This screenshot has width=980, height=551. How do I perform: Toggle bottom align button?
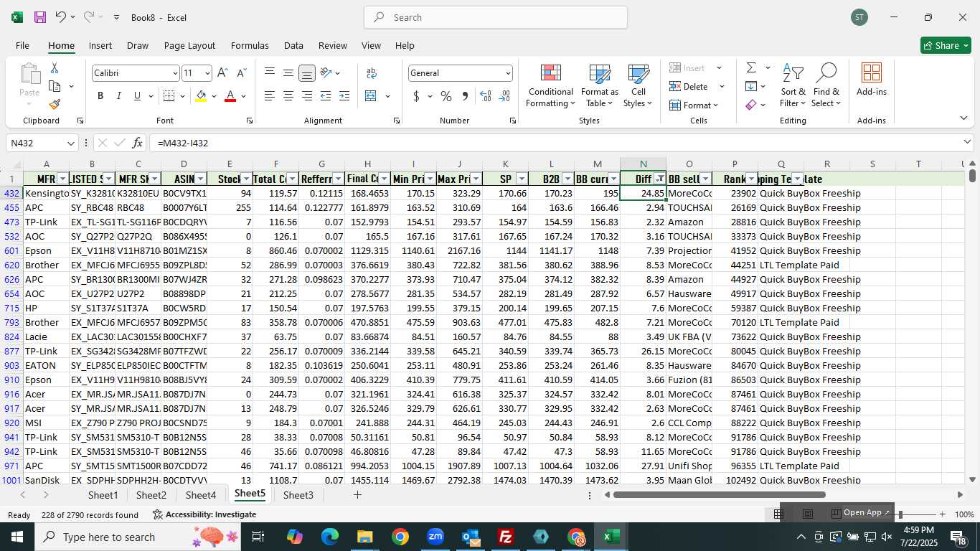click(x=306, y=73)
